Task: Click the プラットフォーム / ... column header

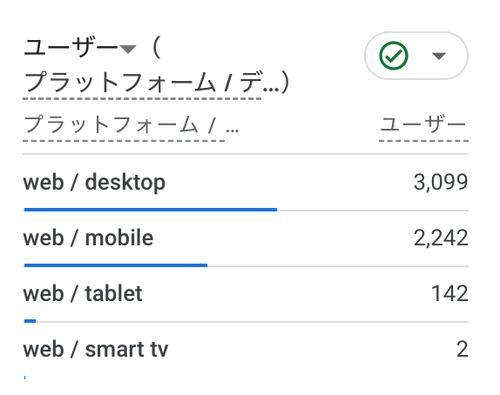Action: (x=131, y=125)
